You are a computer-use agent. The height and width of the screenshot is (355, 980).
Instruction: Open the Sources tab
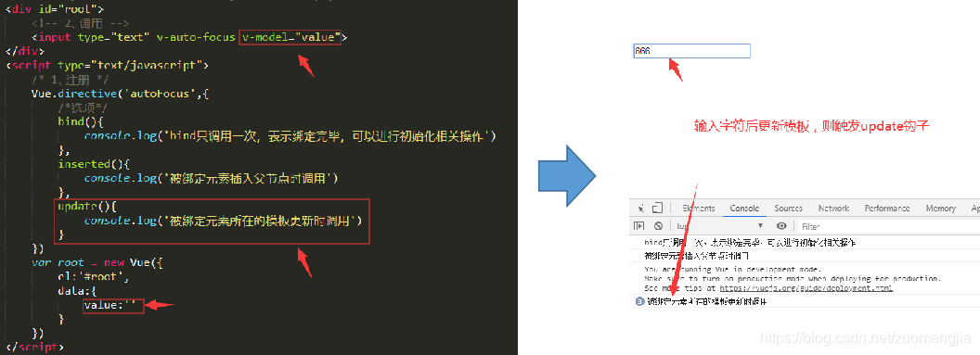788,209
